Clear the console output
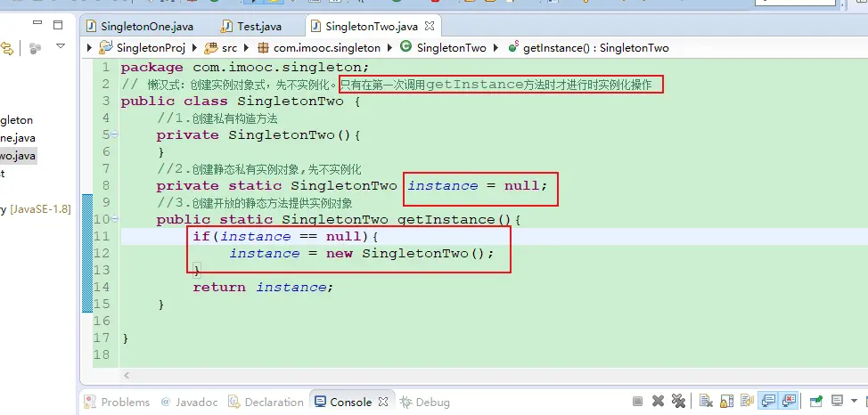 pos(704,402)
